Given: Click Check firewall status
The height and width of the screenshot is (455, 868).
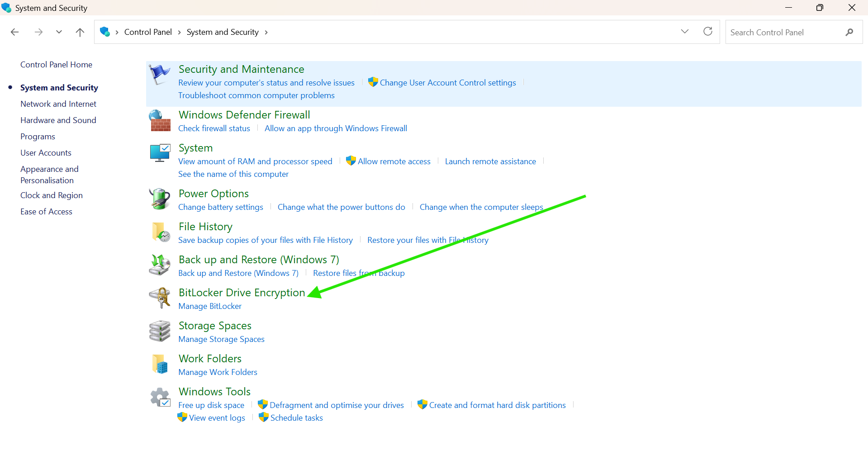Looking at the screenshot, I should tap(214, 128).
